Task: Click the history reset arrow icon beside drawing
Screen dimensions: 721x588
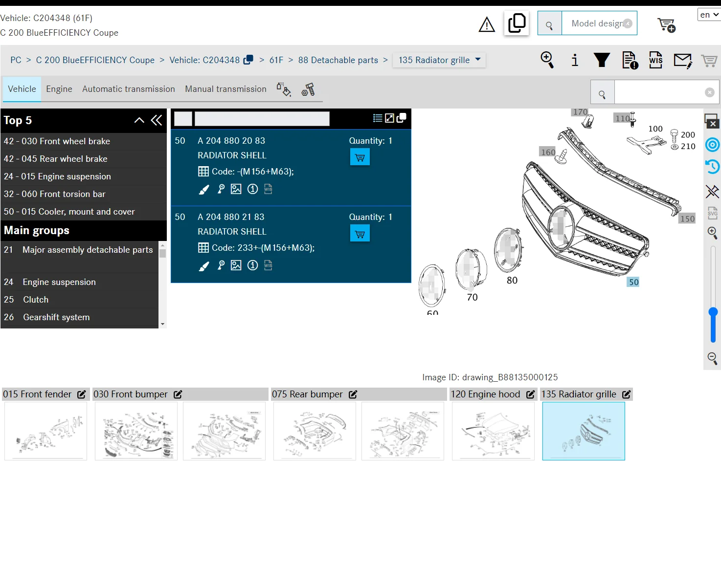Action: pos(712,167)
